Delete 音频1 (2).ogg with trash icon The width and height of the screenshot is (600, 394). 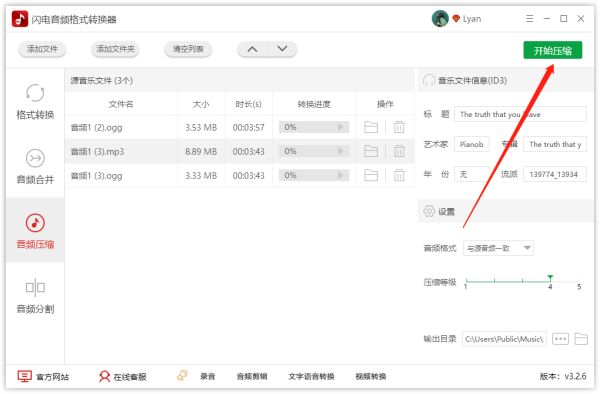(x=399, y=127)
